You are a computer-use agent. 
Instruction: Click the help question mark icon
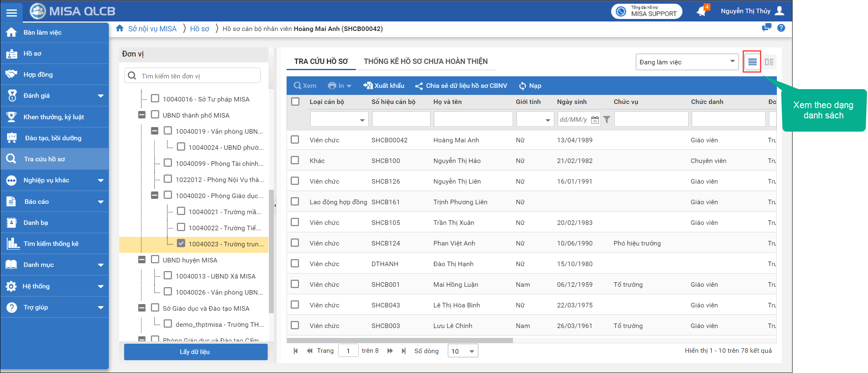tap(781, 28)
